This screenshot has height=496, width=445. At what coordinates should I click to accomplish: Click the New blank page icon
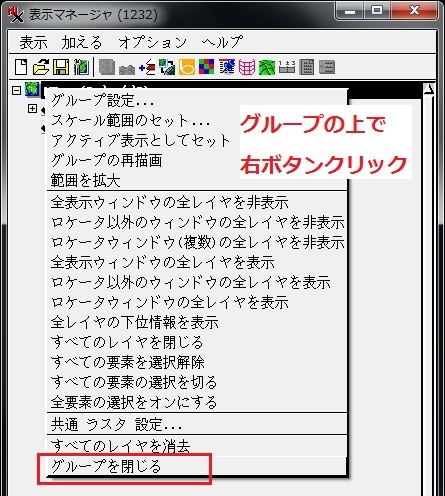21,67
